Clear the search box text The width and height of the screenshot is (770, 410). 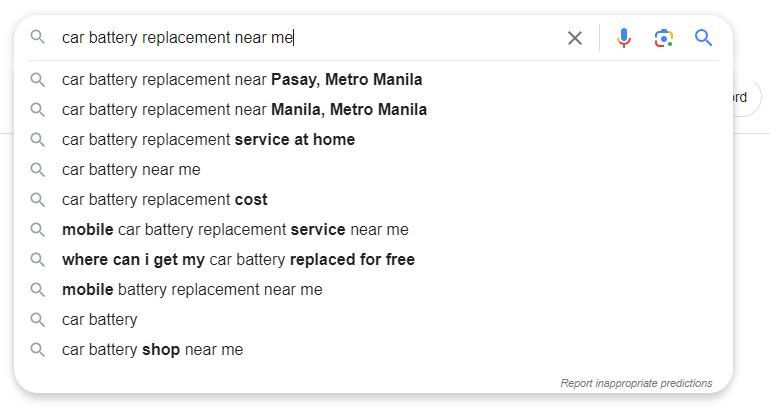(575, 38)
